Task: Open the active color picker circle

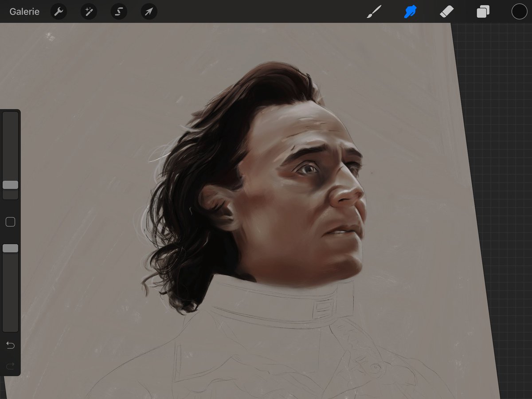Action: [519, 12]
